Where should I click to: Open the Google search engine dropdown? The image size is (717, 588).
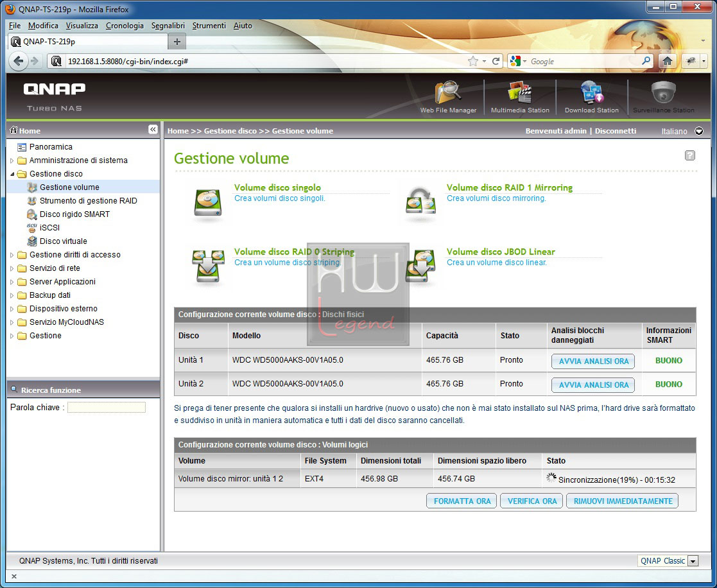(519, 61)
